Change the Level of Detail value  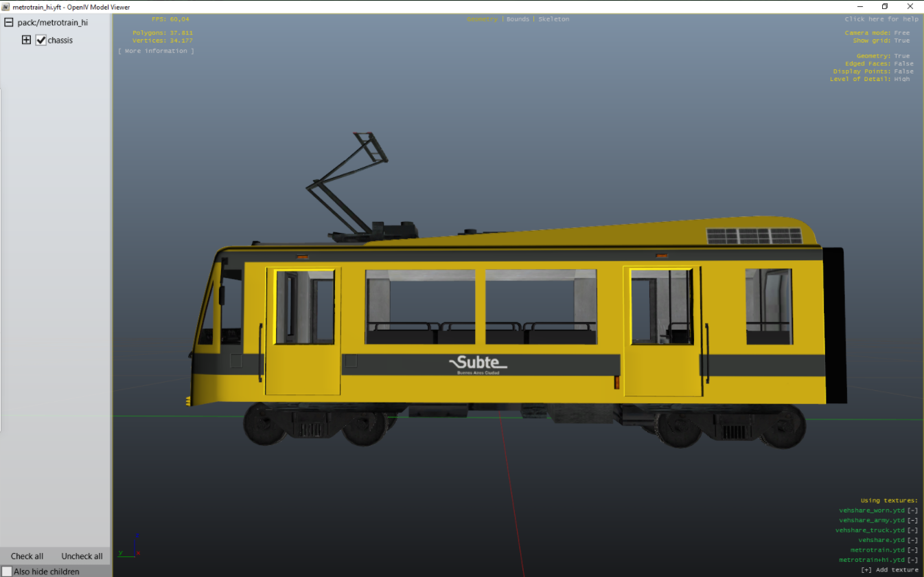tap(901, 79)
